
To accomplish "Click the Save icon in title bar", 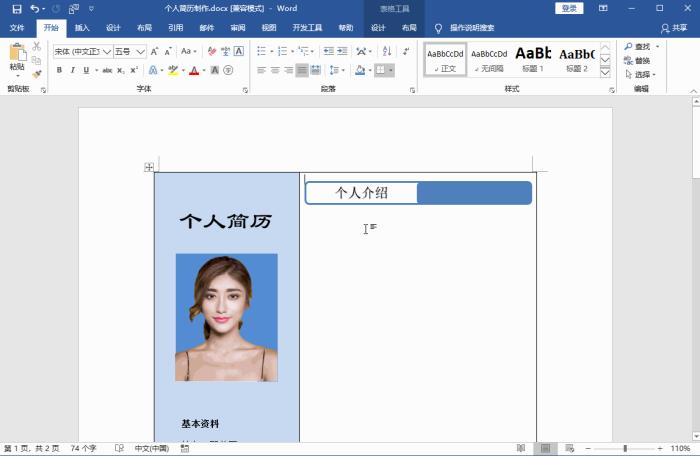I will coord(16,8).
